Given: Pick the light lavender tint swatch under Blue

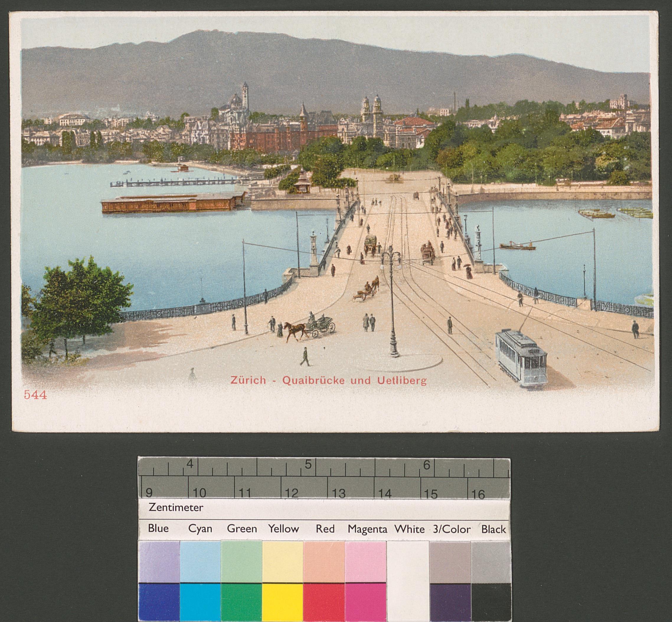Looking at the screenshot, I should (x=159, y=561).
